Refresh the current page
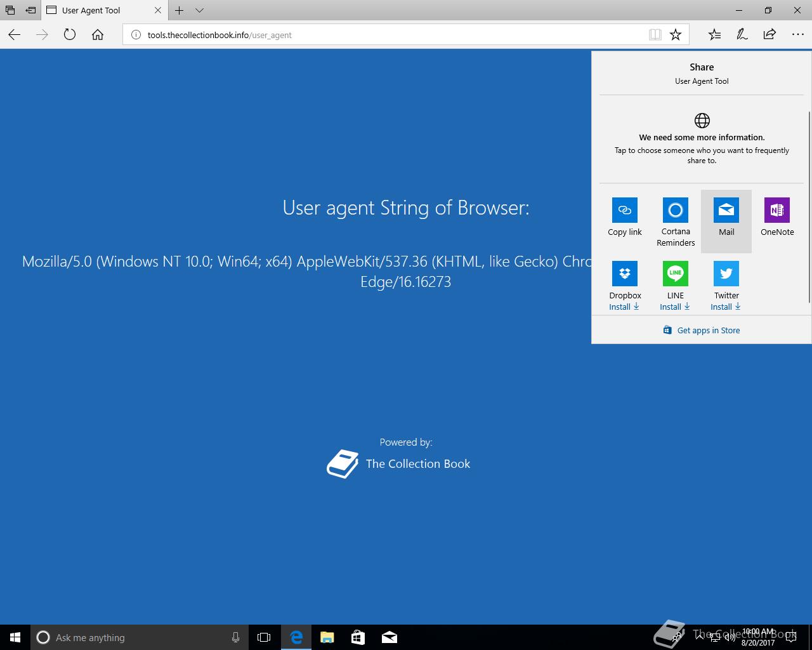This screenshot has height=650, width=812. point(70,35)
